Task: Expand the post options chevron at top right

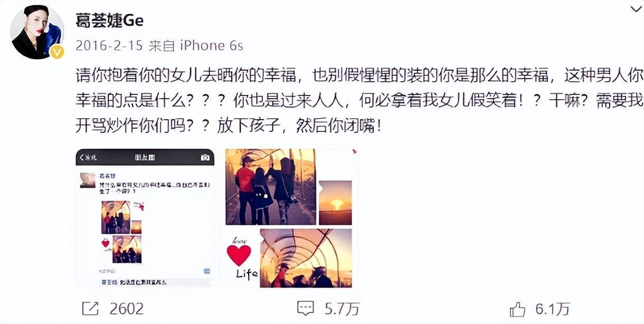Action: 636,9
